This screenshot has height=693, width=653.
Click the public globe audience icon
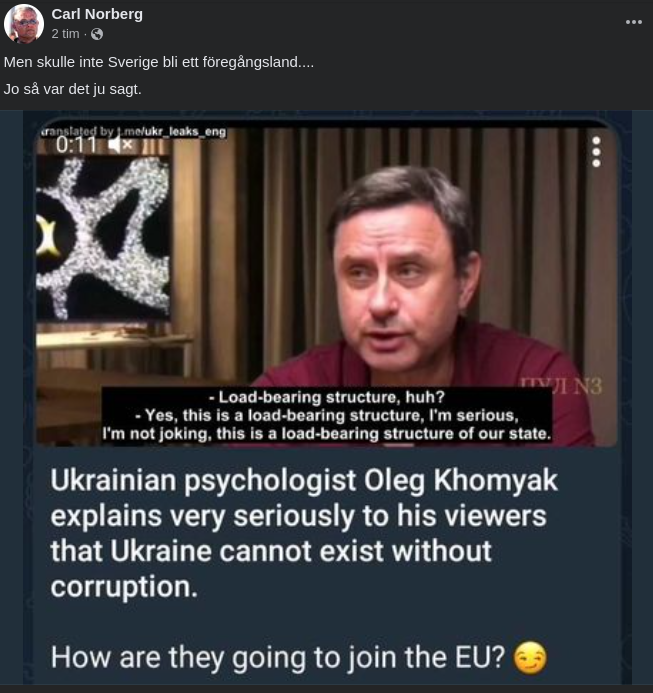(97, 34)
